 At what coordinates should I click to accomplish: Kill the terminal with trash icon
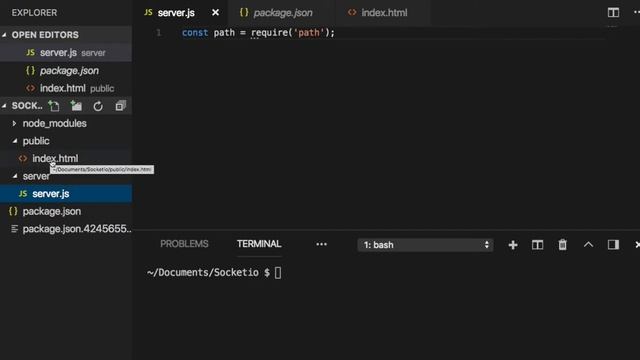pos(562,245)
